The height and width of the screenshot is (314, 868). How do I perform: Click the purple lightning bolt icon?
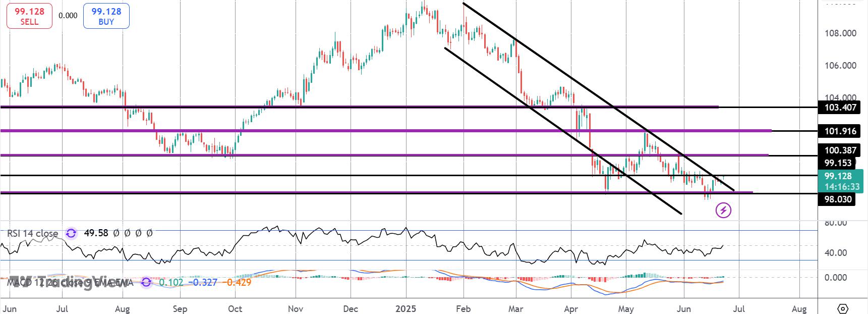pyautogui.click(x=724, y=210)
